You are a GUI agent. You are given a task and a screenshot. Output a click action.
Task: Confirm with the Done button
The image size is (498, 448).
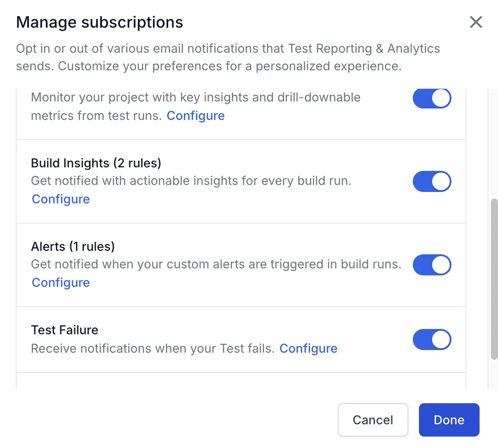pyautogui.click(x=449, y=420)
